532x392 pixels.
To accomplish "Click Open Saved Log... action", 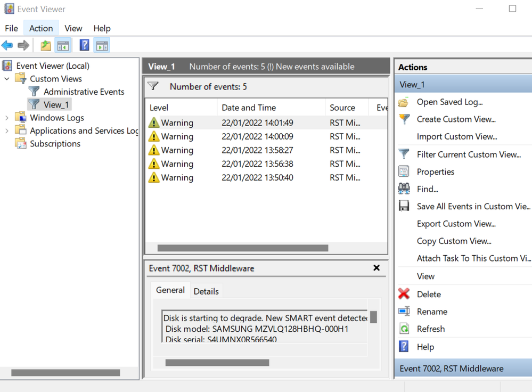I will (x=449, y=102).
